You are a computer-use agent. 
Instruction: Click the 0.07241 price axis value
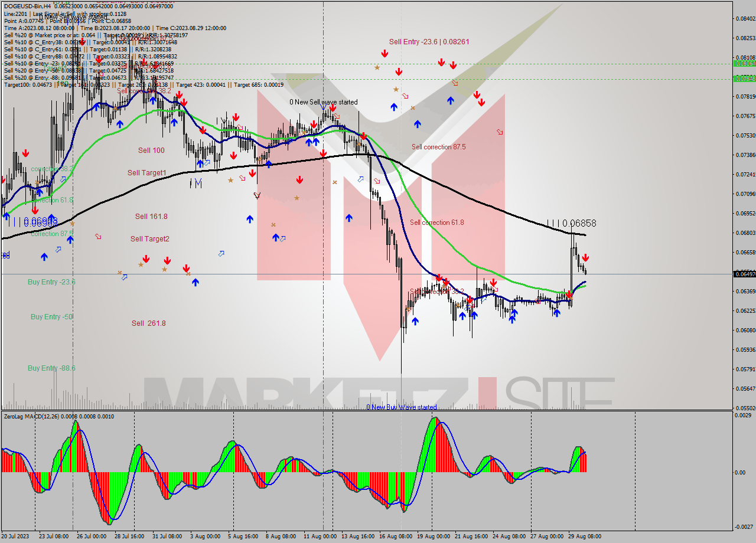(745, 174)
